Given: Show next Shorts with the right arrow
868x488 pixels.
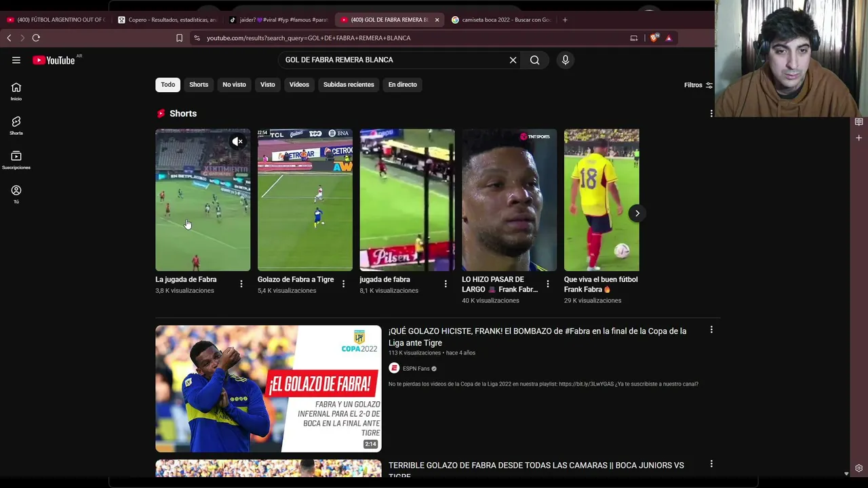Looking at the screenshot, I should click(637, 213).
